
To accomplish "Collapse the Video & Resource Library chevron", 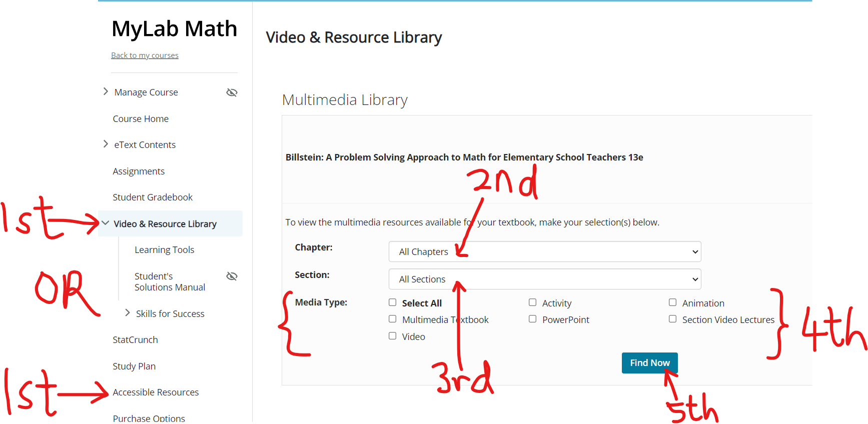I will tap(105, 223).
